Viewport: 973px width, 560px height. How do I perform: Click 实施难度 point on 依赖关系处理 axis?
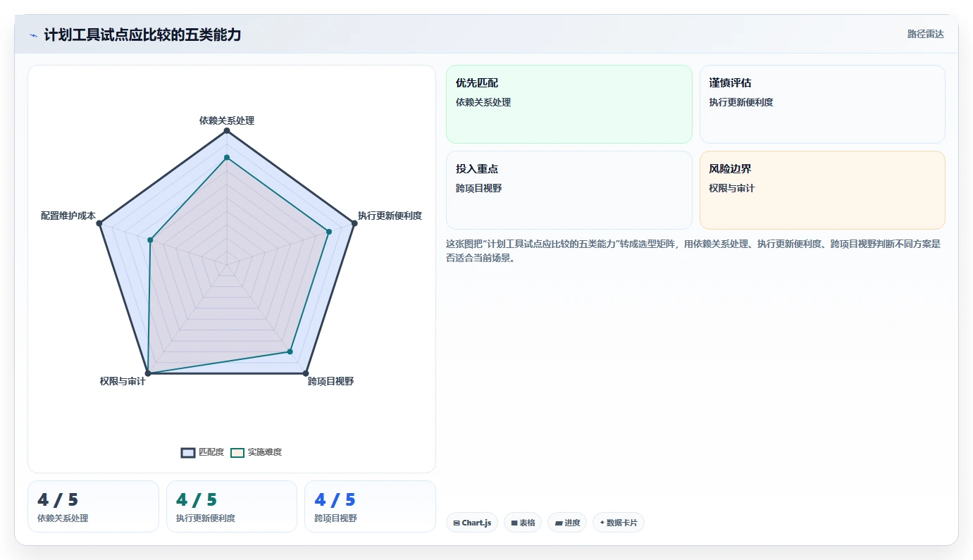pyautogui.click(x=227, y=157)
